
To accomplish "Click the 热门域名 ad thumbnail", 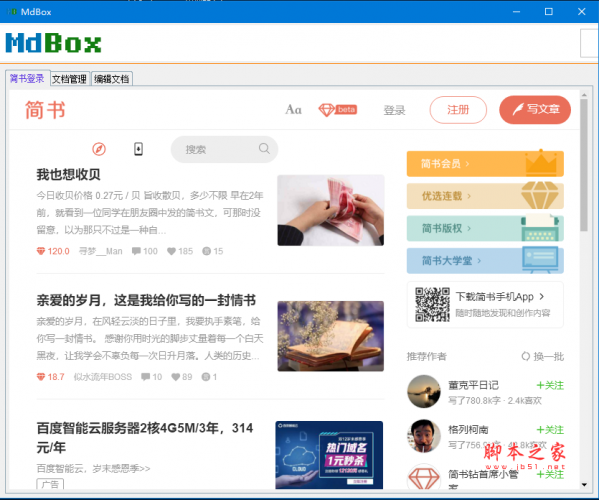I will point(329,455).
